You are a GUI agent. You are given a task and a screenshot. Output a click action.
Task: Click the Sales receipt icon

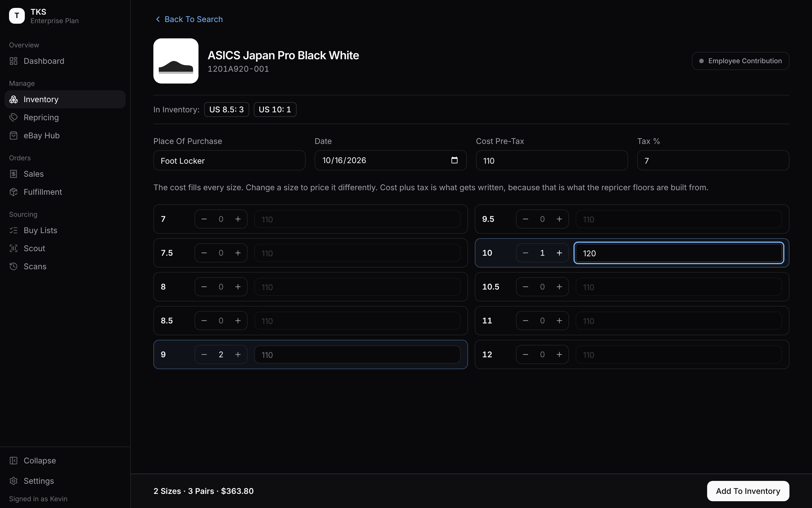pos(14,174)
